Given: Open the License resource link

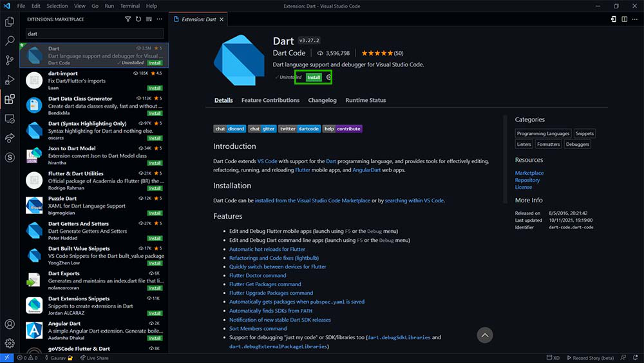Looking at the screenshot, I should [x=523, y=187].
